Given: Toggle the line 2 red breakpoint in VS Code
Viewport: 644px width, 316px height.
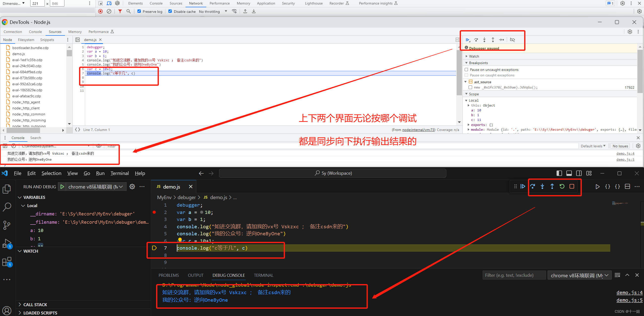Looking at the screenshot, I should tap(154, 212).
